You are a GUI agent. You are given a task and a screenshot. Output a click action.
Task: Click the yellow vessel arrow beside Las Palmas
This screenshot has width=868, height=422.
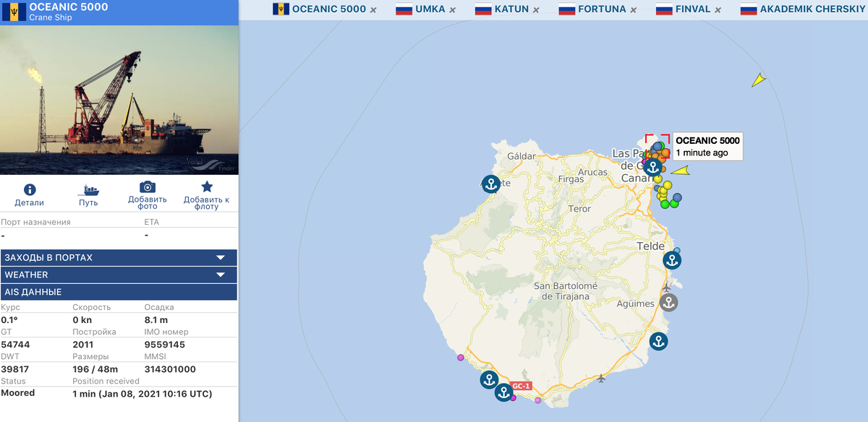[680, 171]
